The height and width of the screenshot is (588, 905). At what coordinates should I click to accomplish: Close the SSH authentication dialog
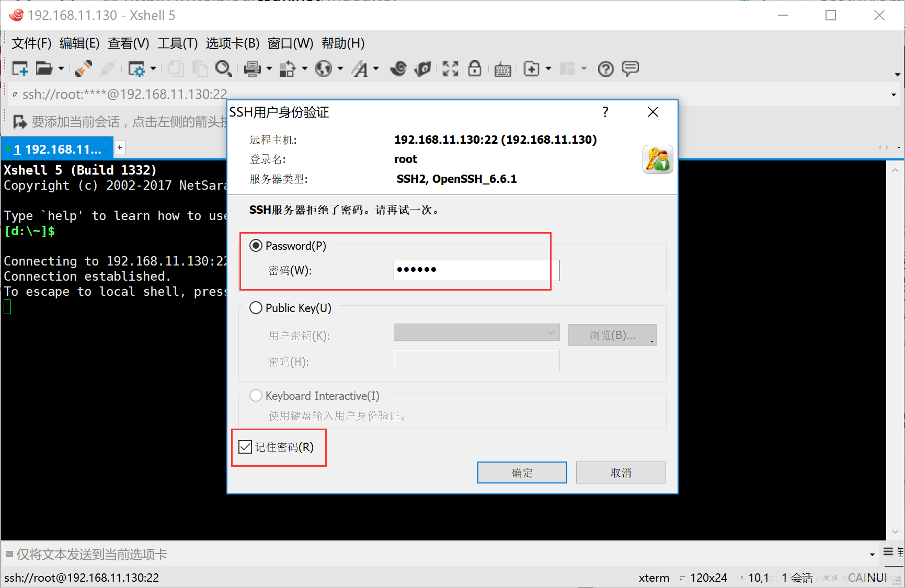[x=653, y=112]
